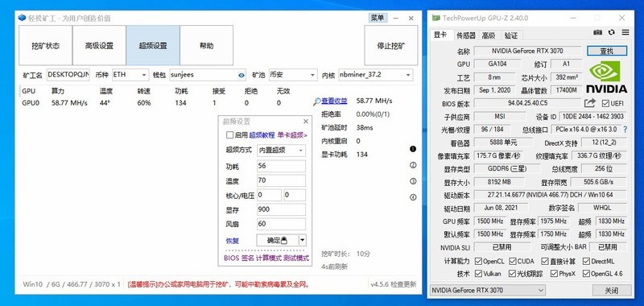Click the BIOS link in overclock panel

click(x=231, y=258)
